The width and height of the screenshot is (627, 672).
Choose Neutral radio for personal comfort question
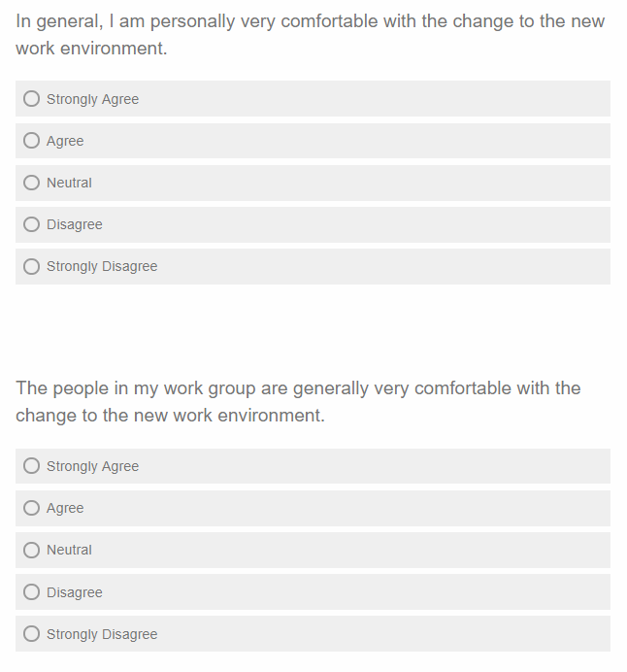pos(32,183)
